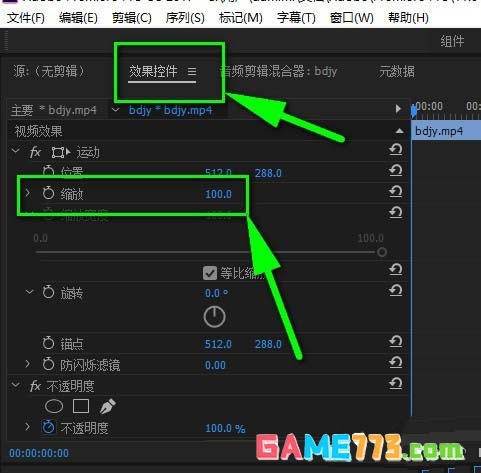Expand the 不透明度 parameter row
This screenshot has height=473, width=481.
click(x=28, y=426)
